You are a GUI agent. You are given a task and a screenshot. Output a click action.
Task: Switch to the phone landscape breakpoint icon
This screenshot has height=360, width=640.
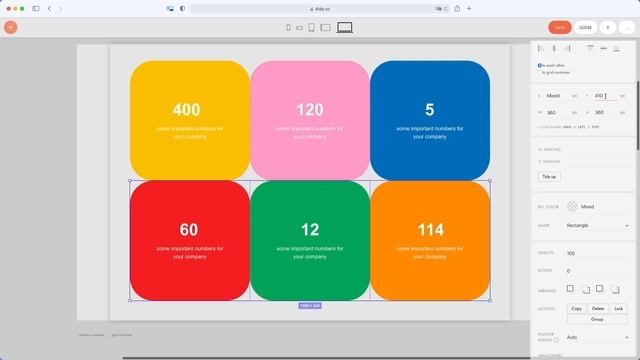[x=300, y=28]
